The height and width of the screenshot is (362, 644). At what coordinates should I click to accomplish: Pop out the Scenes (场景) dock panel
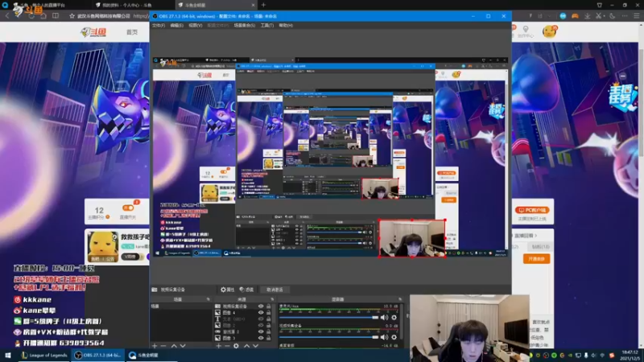(x=208, y=299)
